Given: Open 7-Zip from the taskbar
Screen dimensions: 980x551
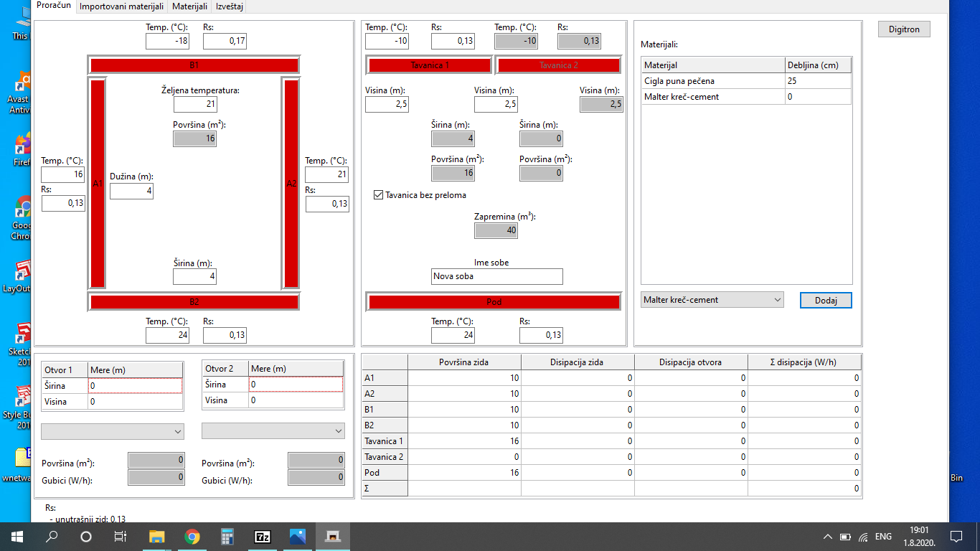Looking at the screenshot, I should 263,536.
